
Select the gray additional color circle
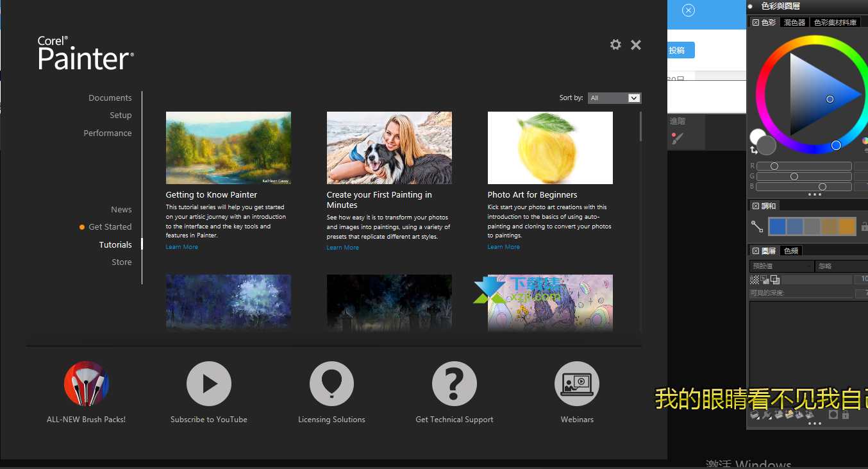(x=767, y=145)
